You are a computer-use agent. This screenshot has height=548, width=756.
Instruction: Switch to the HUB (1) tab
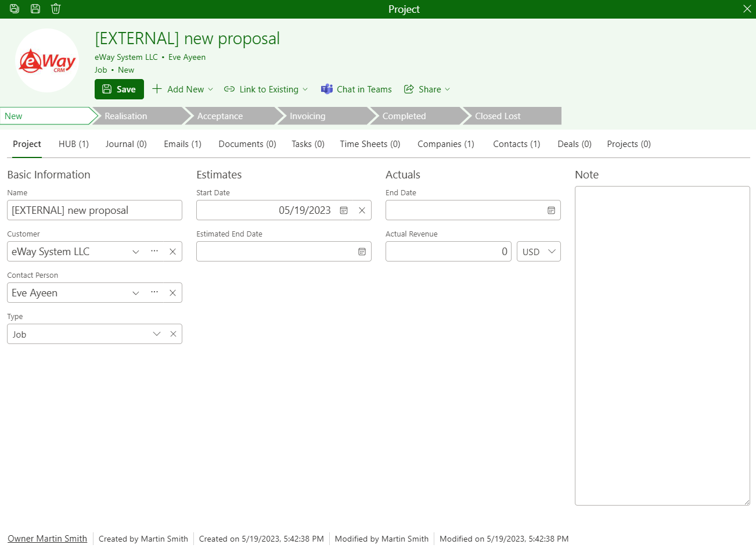[x=74, y=144]
